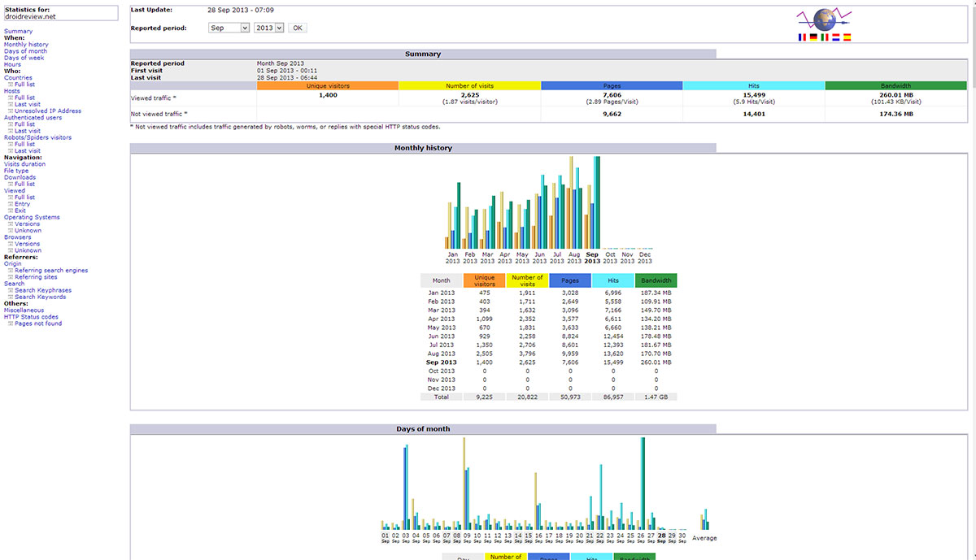
Task: Click not viewed pages value 9,662
Action: point(612,115)
